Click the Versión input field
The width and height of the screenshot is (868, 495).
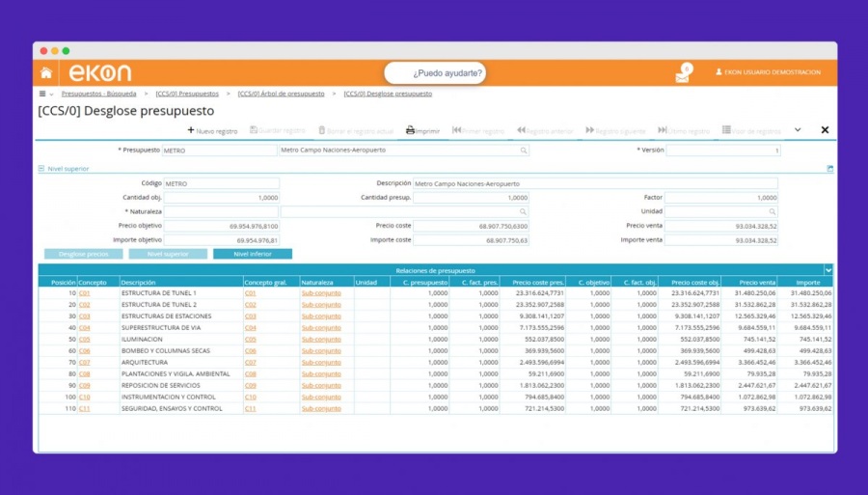click(x=723, y=151)
